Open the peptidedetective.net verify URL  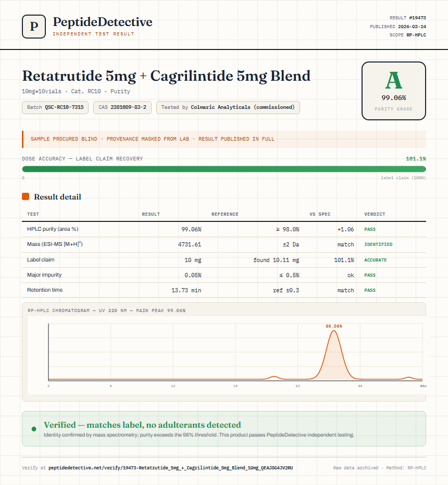tap(170, 468)
